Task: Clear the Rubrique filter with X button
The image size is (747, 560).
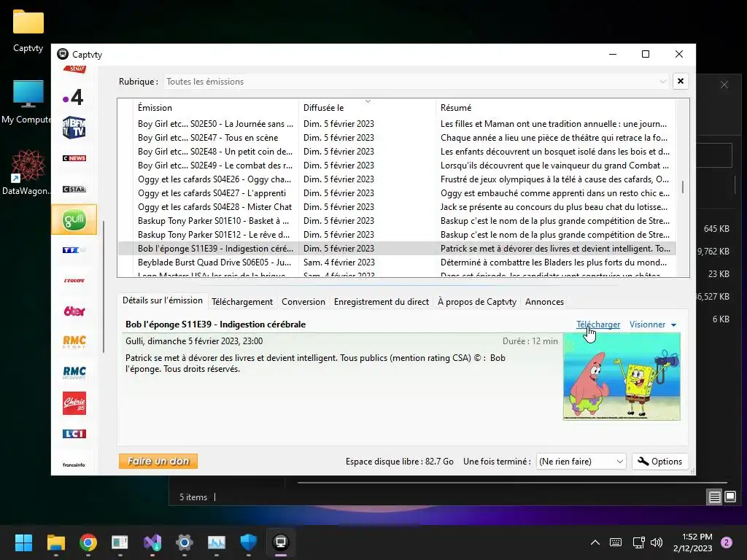Action: point(681,82)
